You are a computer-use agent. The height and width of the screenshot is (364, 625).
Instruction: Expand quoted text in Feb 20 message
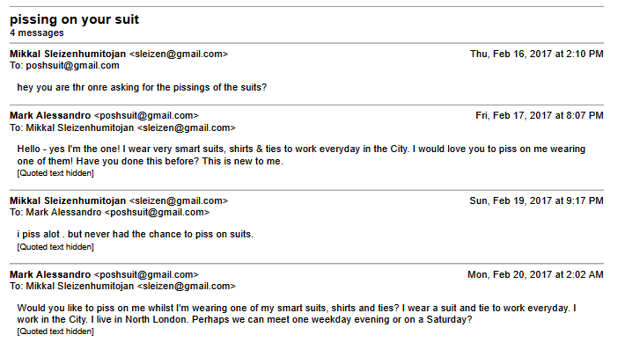55,331
